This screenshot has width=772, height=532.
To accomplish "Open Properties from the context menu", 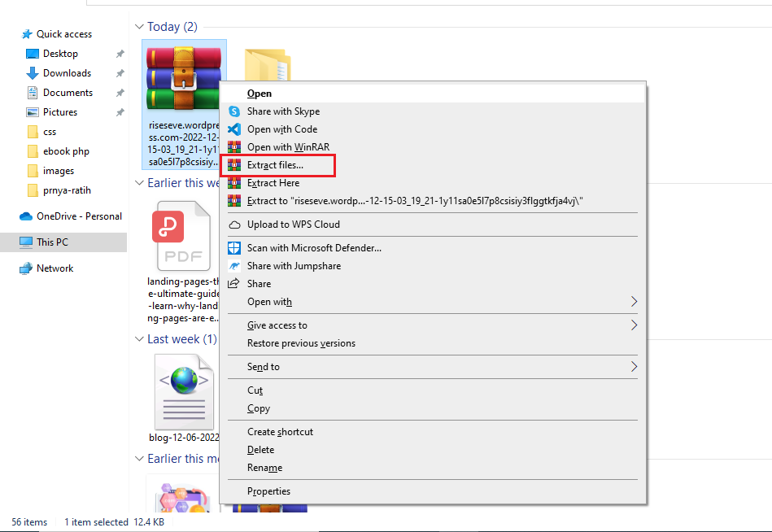I will tap(270, 491).
